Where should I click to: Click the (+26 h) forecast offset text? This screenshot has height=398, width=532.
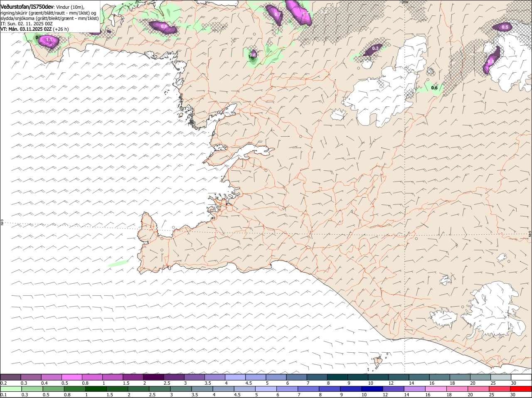[61, 29]
